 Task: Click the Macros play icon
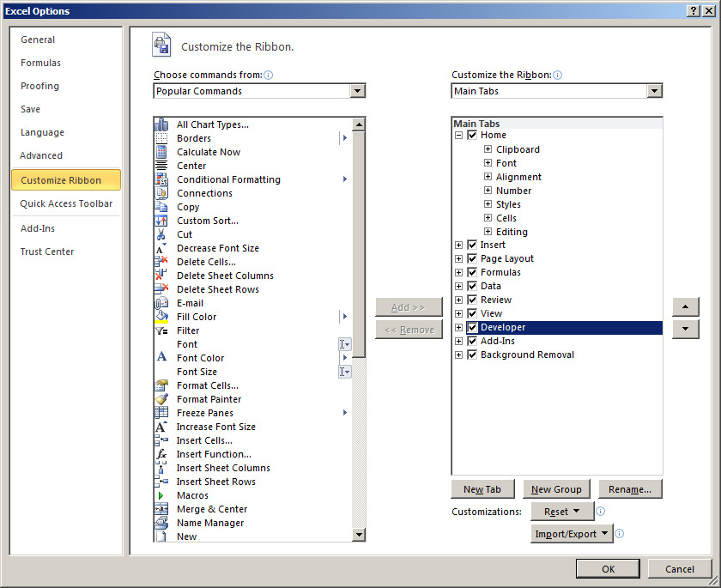[x=161, y=495]
